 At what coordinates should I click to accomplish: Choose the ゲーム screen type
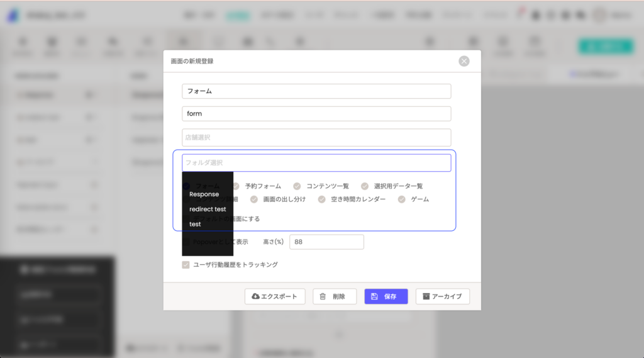402,199
